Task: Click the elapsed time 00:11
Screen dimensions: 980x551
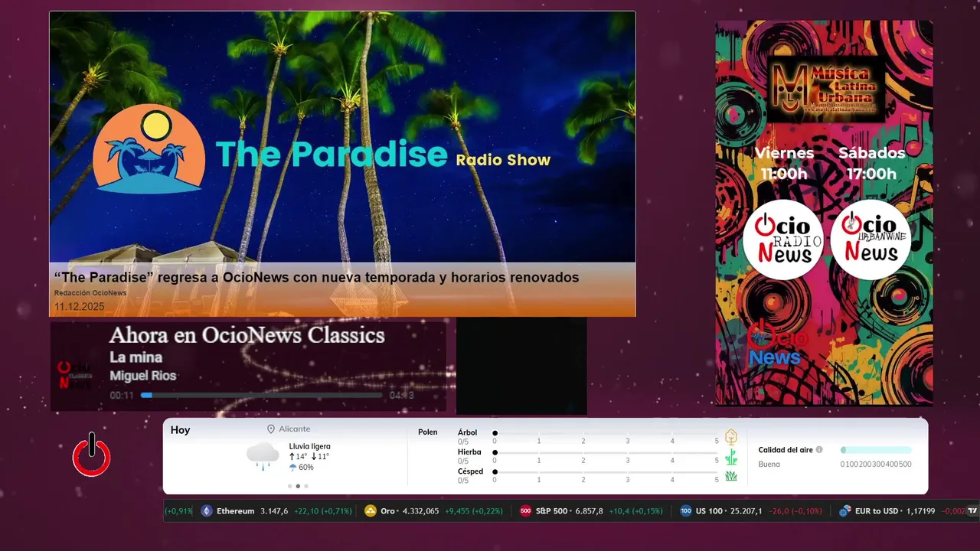Action: pyautogui.click(x=122, y=396)
